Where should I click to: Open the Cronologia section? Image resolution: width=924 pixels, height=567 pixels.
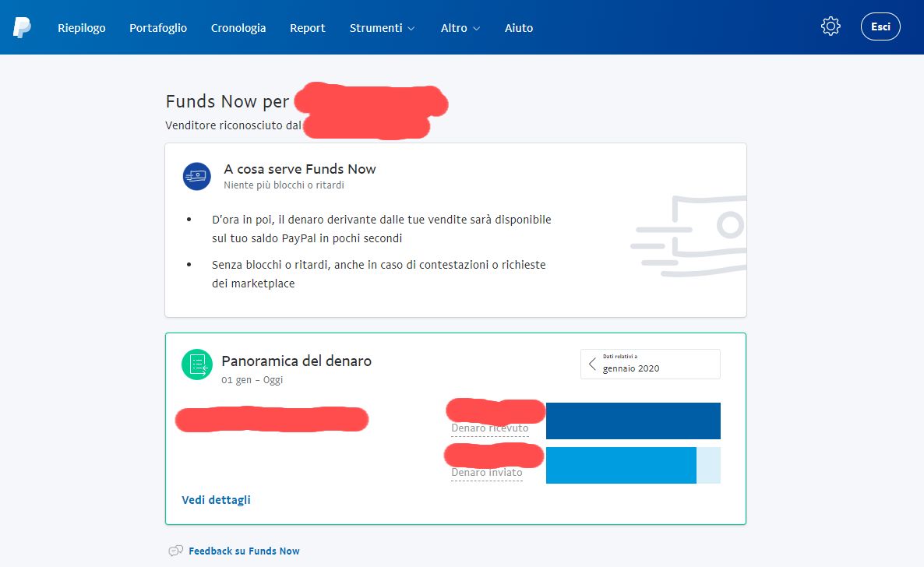238,27
